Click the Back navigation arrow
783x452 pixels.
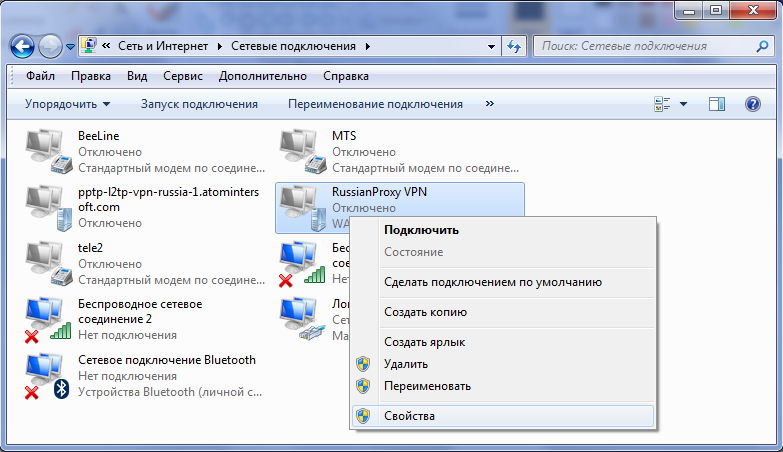[x=22, y=47]
